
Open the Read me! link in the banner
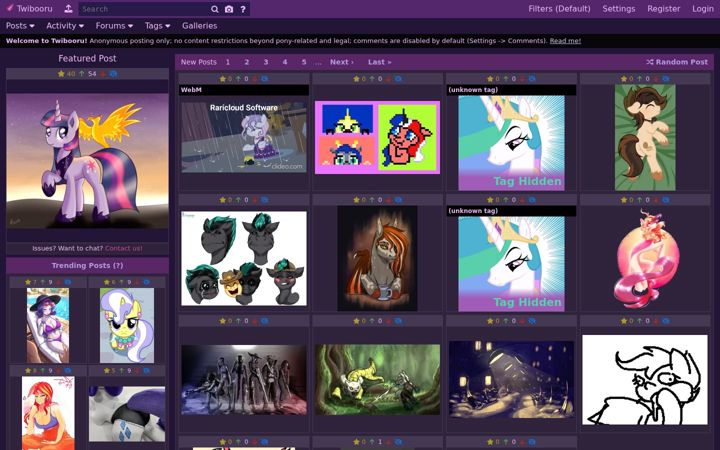pos(565,41)
